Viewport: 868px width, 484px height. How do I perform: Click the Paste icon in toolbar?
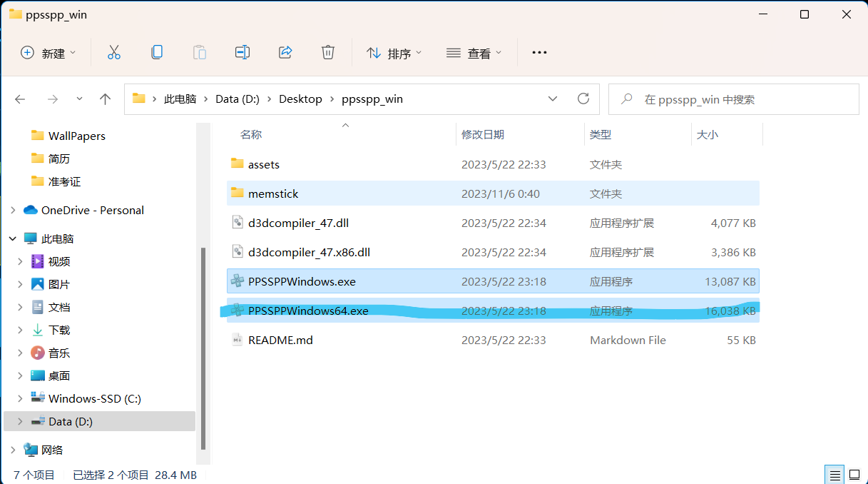tap(200, 52)
